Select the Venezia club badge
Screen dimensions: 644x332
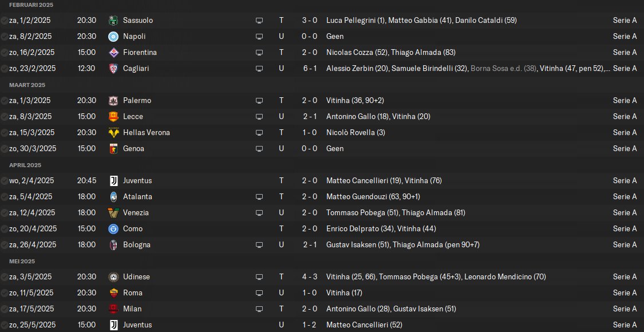pyautogui.click(x=113, y=212)
